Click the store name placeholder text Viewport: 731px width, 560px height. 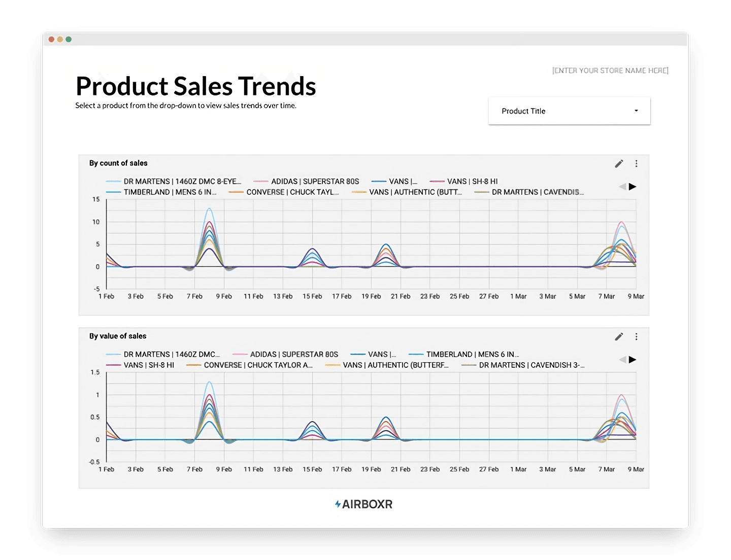(610, 71)
